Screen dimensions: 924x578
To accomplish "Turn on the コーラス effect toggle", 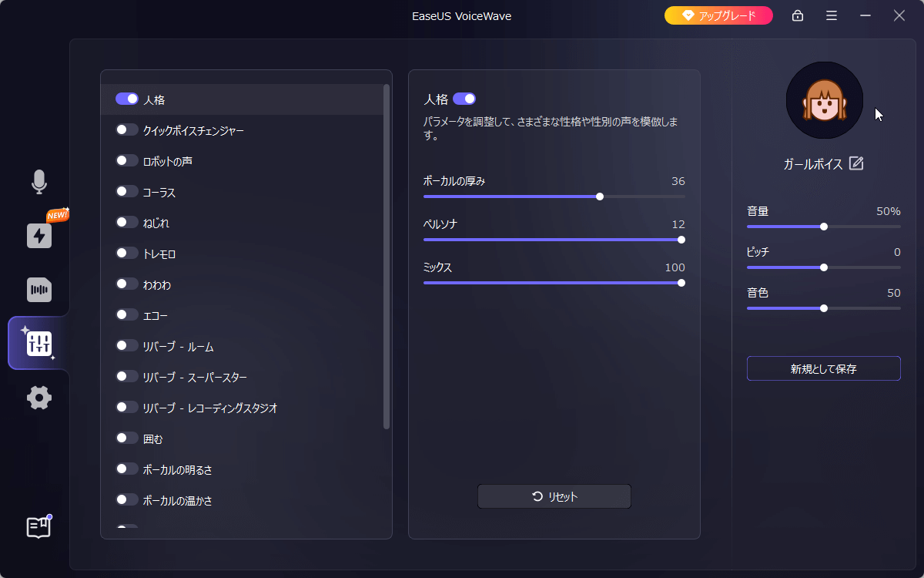I will click(x=126, y=191).
